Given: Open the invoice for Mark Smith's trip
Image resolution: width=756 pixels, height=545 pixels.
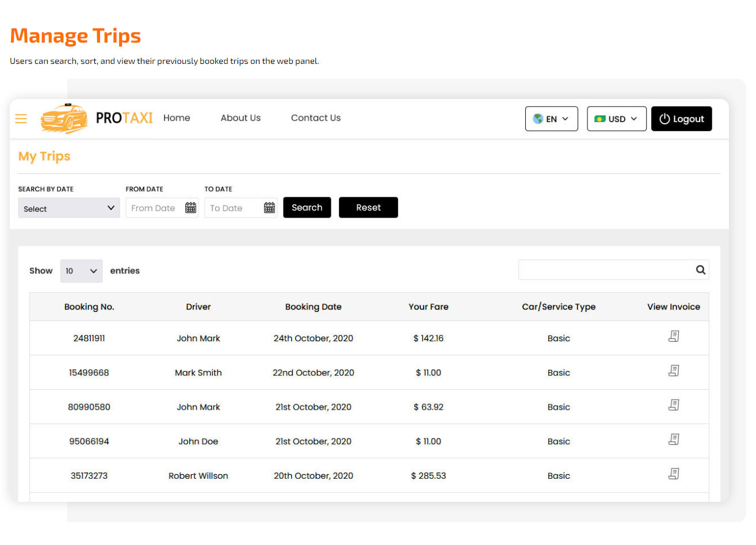Looking at the screenshot, I should [674, 371].
